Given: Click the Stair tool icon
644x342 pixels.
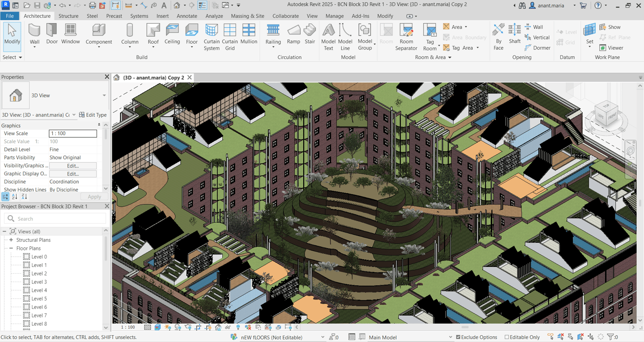Looking at the screenshot, I should click(310, 31).
